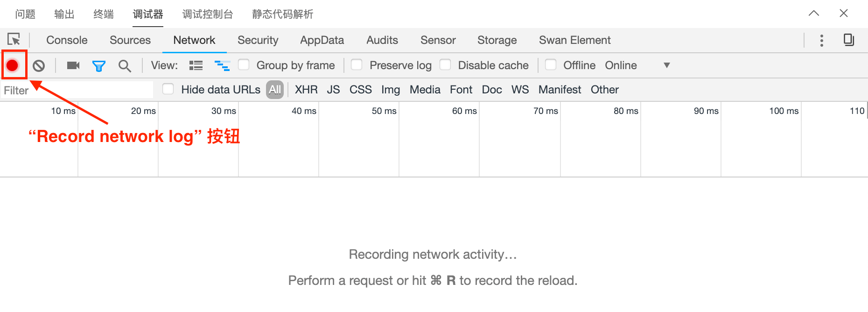Switch to large request rows view
Screen dimensions: 868x312
[196, 65]
